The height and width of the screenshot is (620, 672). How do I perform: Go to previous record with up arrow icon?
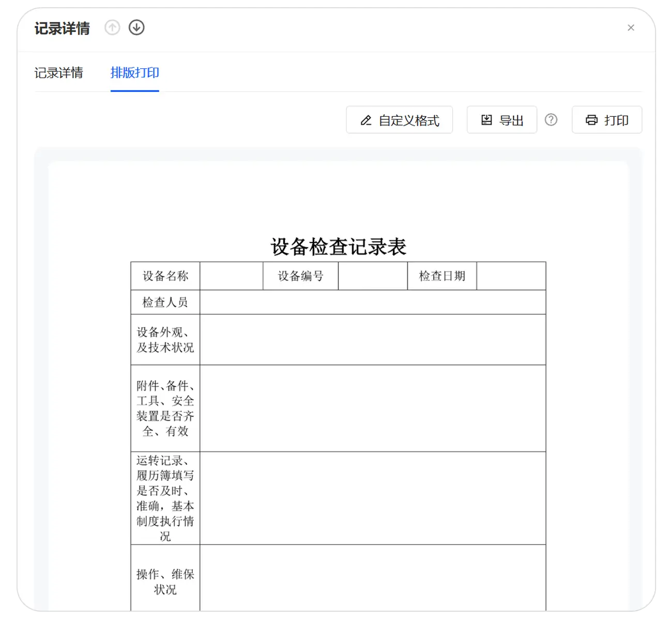pyautogui.click(x=112, y=27)
